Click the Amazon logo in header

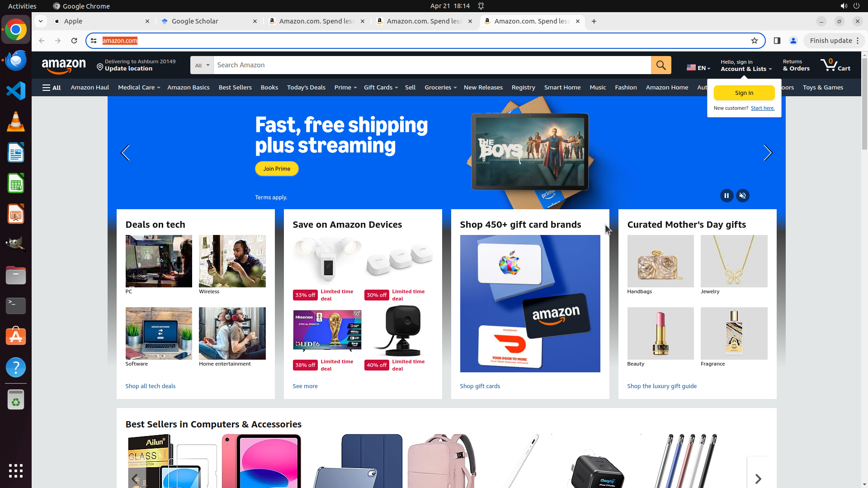click(64, 66)
